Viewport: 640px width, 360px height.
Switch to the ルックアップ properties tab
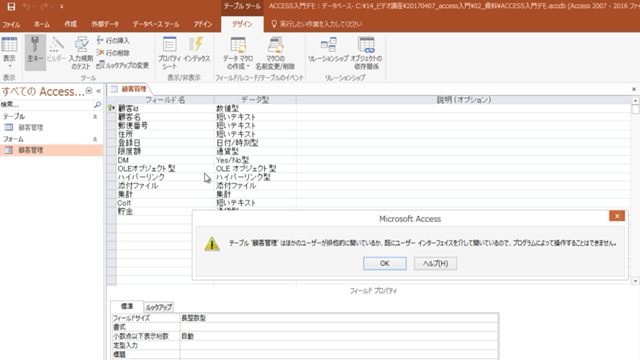158,307
